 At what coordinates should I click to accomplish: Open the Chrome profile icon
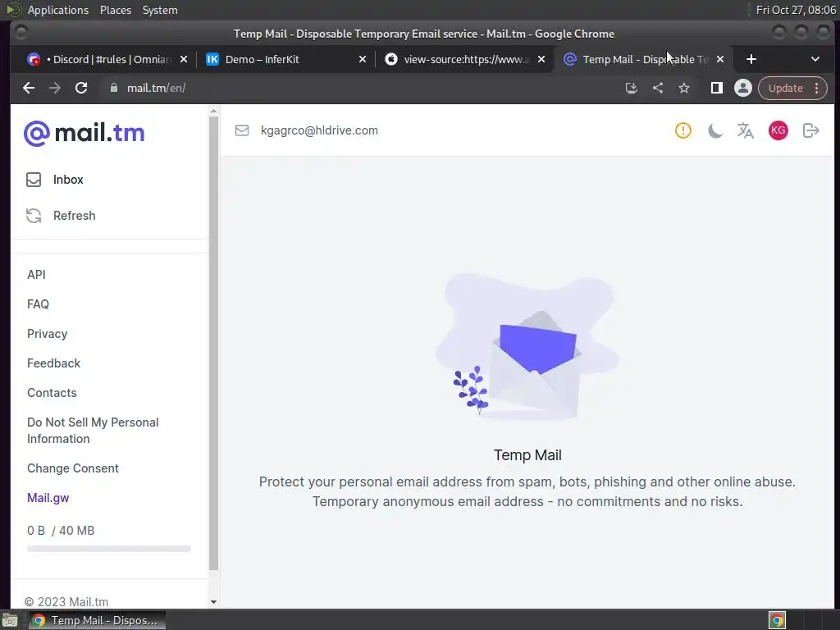click(742, 88)
